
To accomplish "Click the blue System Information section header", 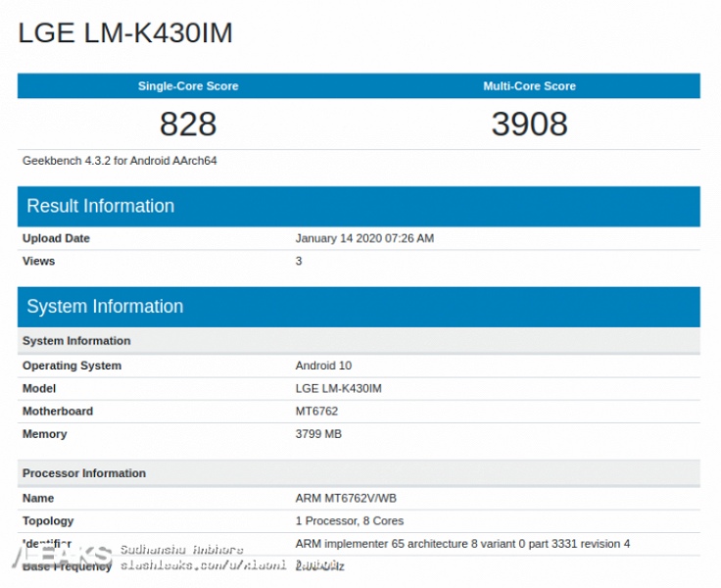I will 105,307.
